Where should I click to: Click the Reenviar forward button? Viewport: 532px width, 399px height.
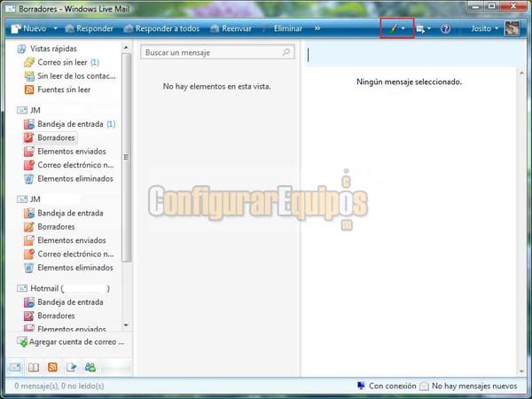[x=231, y=28]
